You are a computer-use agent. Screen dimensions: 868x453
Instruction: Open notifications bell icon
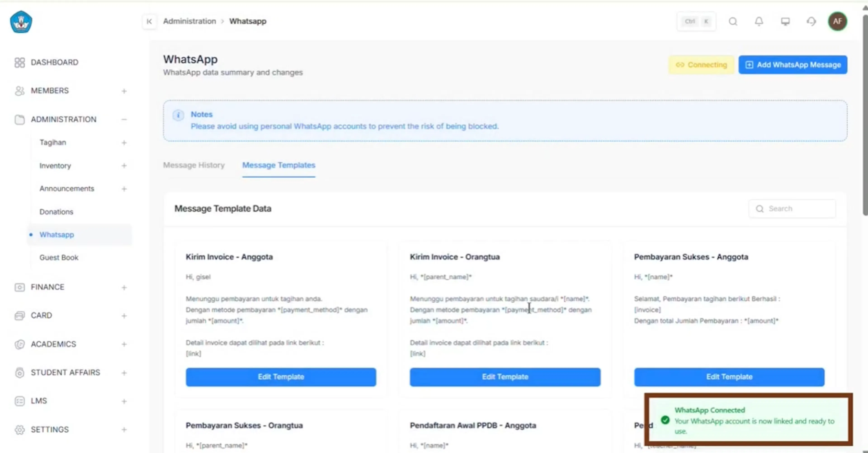pos(759,21)
